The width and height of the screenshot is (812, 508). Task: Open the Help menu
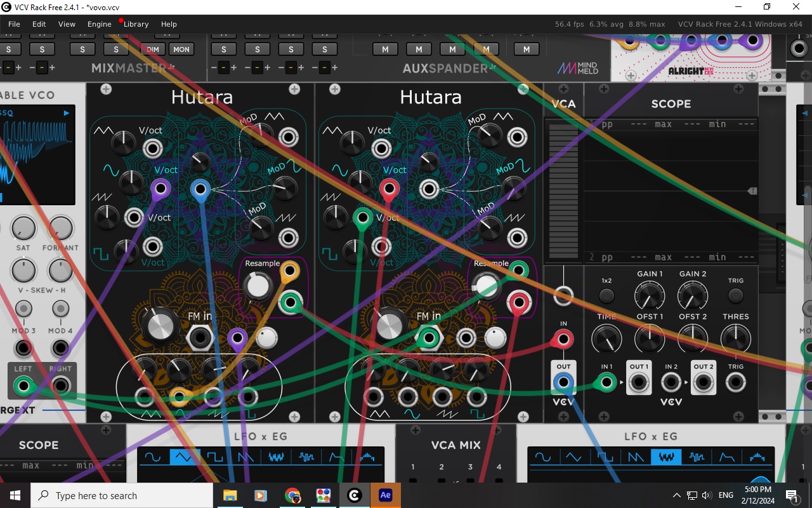click(x=169, y=24)
